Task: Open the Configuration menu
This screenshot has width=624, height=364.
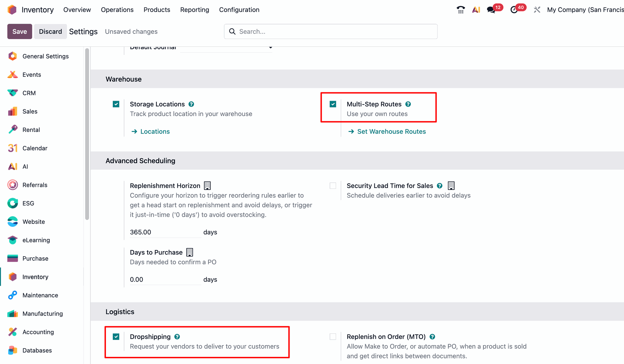Action: 239,9
